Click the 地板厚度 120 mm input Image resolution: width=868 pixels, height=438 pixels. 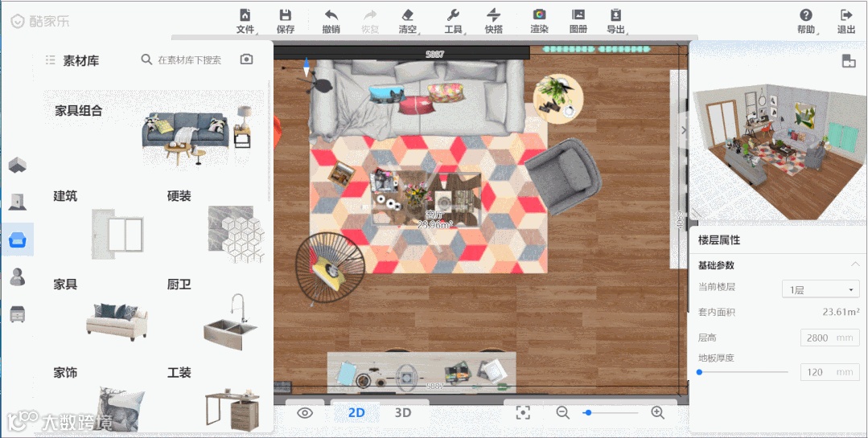(830, 372)
